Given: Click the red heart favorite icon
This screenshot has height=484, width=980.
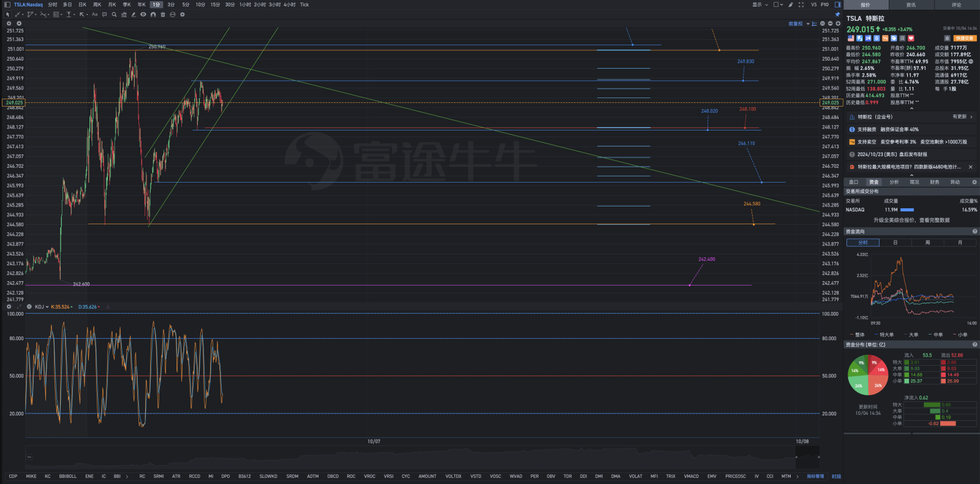Looking at the screenshot, I should [911, 38].
